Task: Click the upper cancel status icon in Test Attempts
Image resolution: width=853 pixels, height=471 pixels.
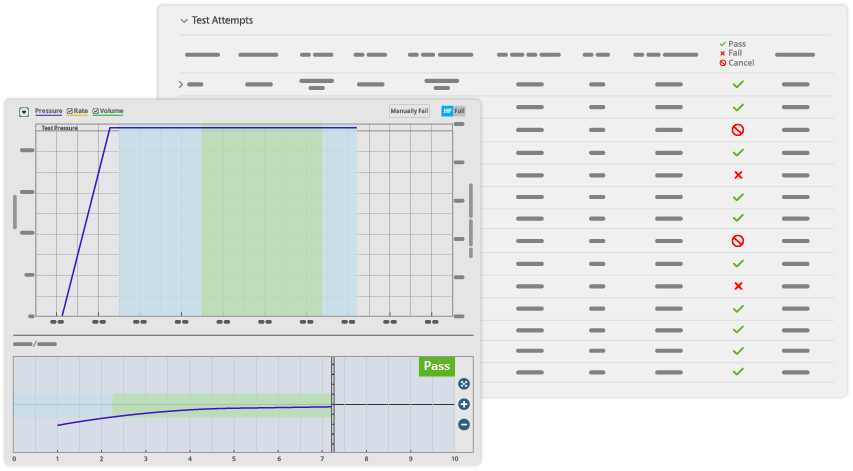Action: (738, 130)
